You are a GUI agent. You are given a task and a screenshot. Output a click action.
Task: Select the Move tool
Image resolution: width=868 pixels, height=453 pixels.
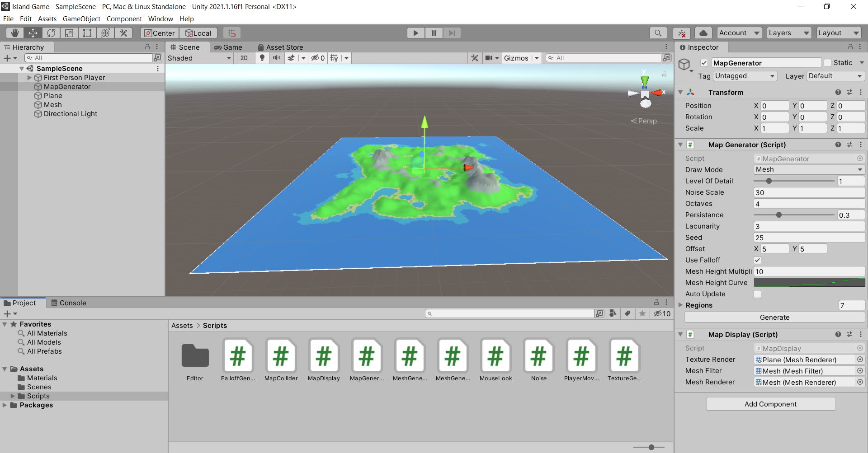pyautogui.click(x=33, y=33)
